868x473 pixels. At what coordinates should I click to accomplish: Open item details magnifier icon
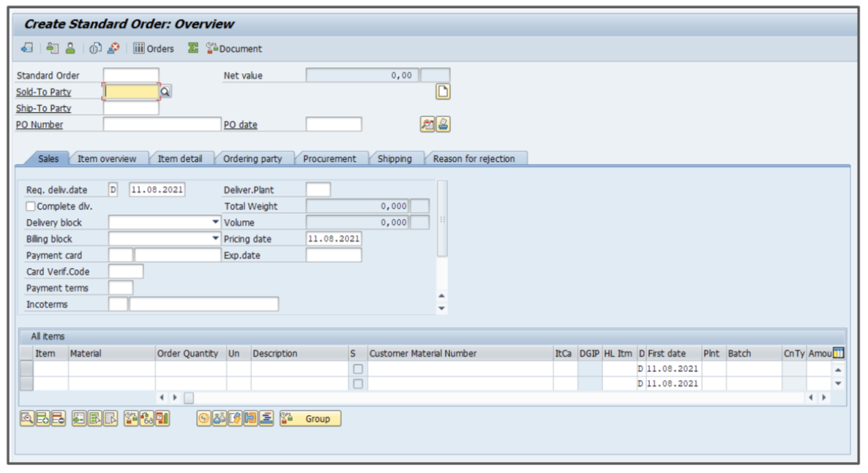pos(27,419)
